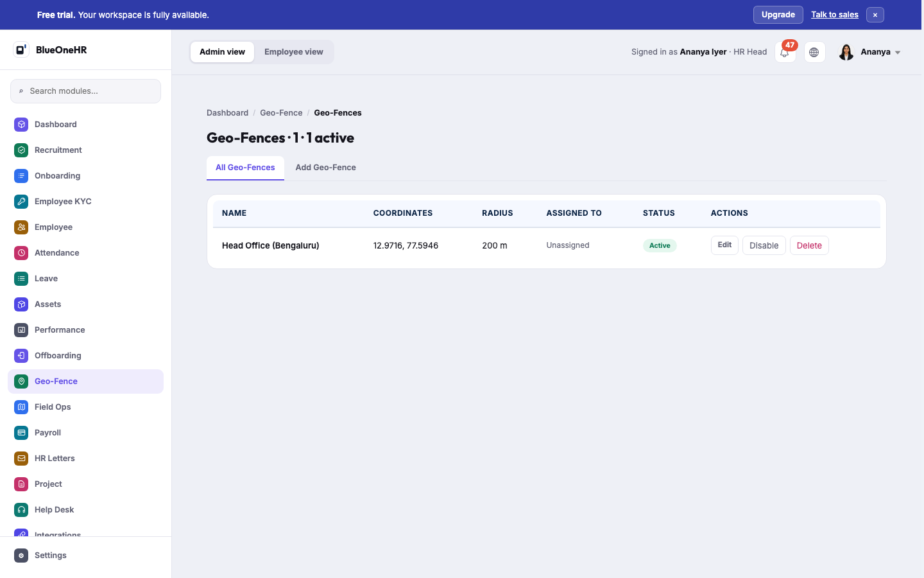Select the Payroll card icon
The image size is (924, 578).
point(21,433)
